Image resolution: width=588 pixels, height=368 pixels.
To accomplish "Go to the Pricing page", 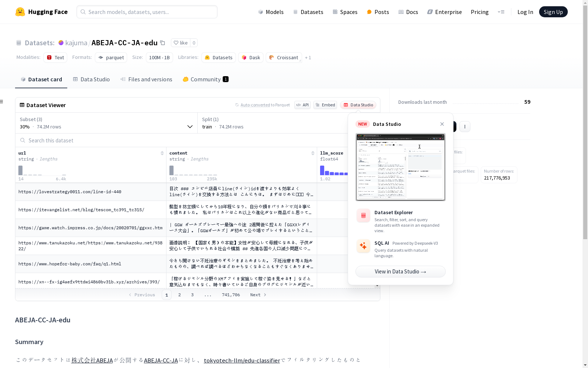I will pos(480,12).
